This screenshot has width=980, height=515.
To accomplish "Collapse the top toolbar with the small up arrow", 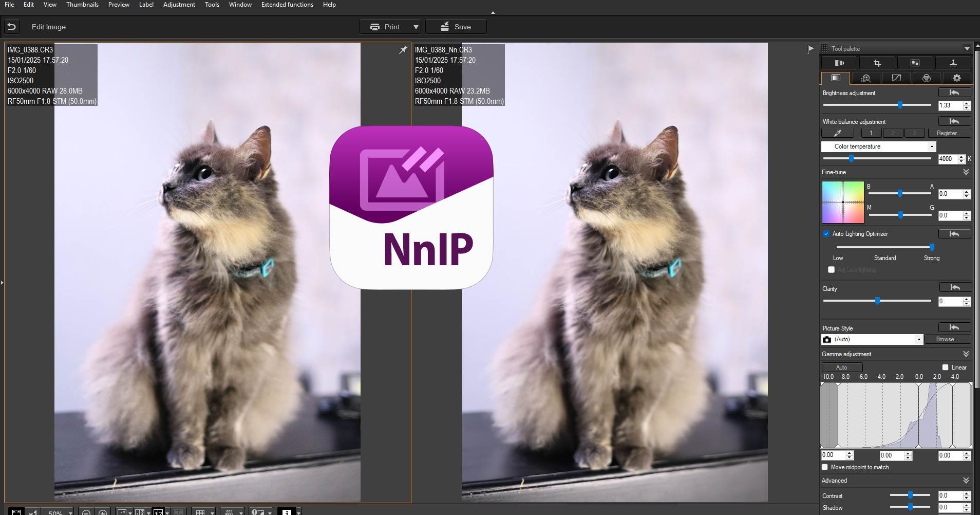I will pyautogui.click(x=493, y=12).
